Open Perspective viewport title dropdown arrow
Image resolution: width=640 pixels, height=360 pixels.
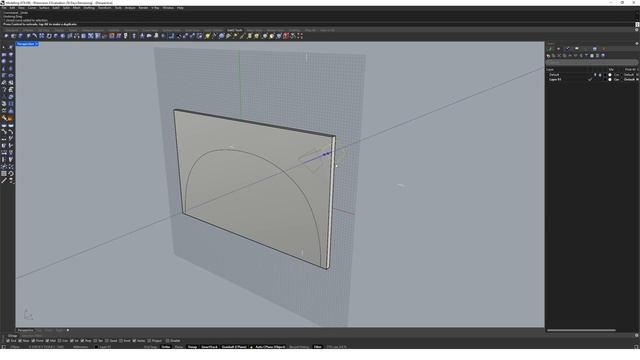pos(36,44)
